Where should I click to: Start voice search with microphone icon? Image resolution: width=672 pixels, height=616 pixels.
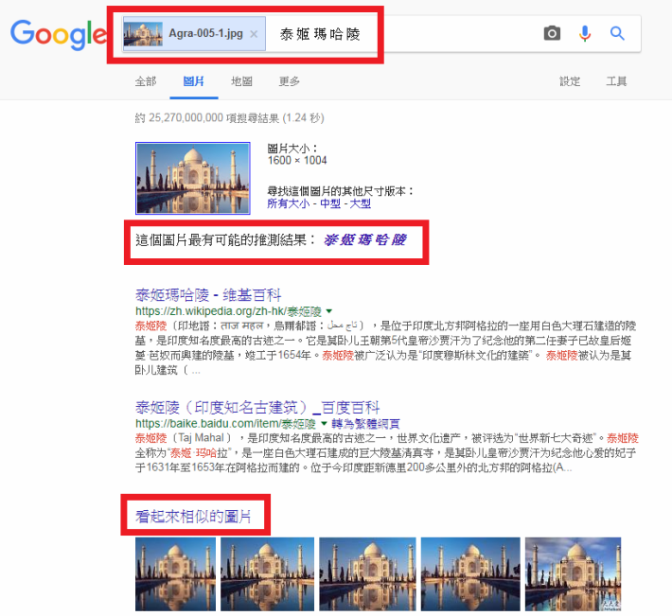pos(585,33)
